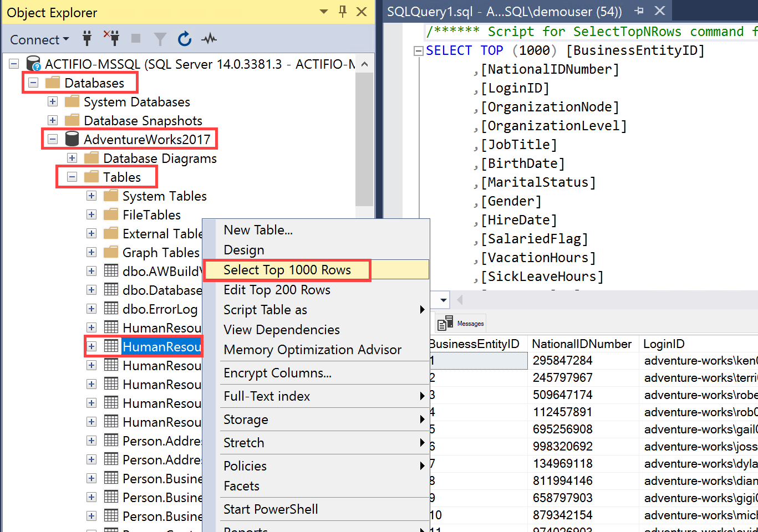Choose New Table... from context menu

(316, 230)
